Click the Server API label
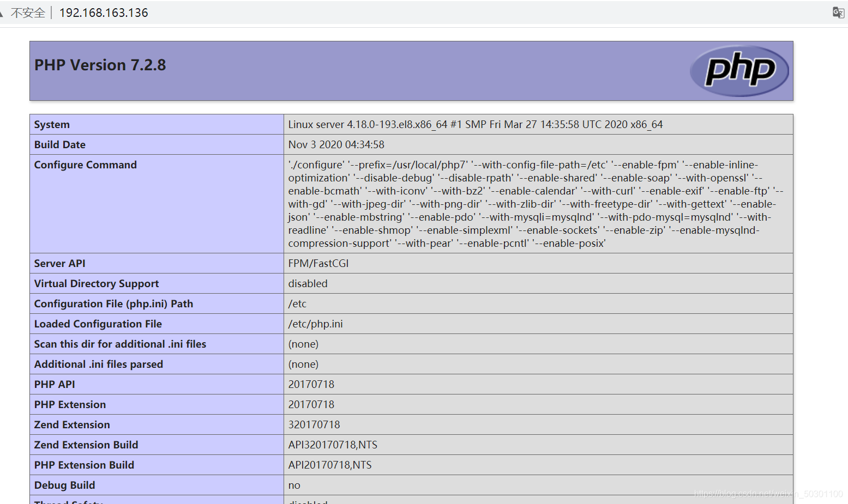Viewport: 848px width, 504px height. 59,263
